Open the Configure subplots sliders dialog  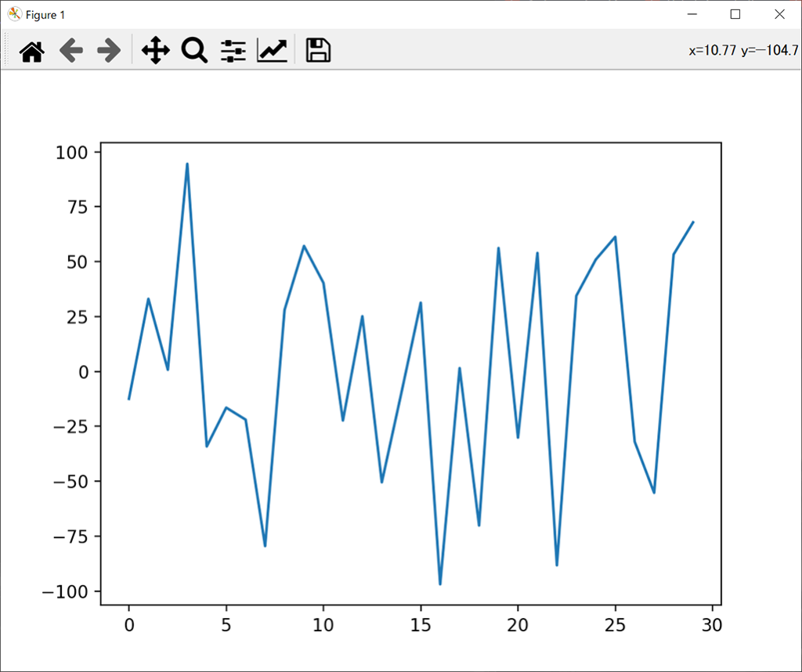(233, 51)
